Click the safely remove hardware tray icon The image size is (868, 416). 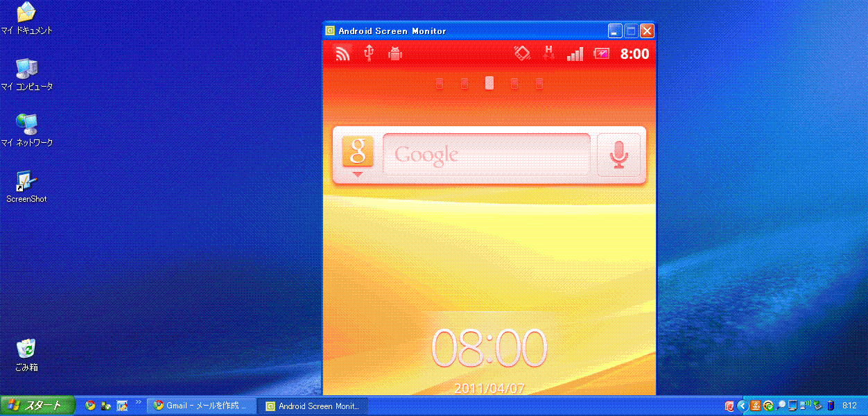click(x=817, y=406)
